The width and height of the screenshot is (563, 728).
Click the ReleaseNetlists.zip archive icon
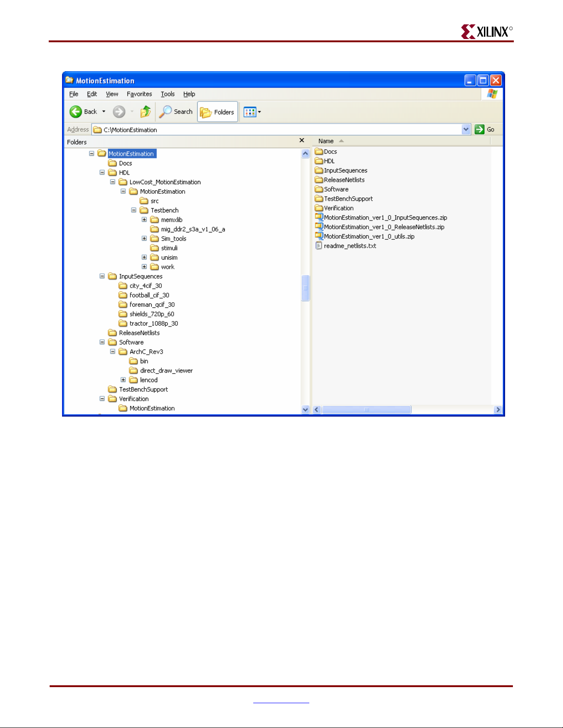click(x=319, y=227)
